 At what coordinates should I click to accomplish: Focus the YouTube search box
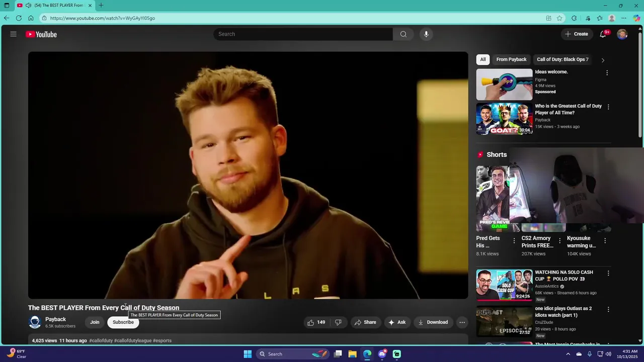(x=303, y=34)
